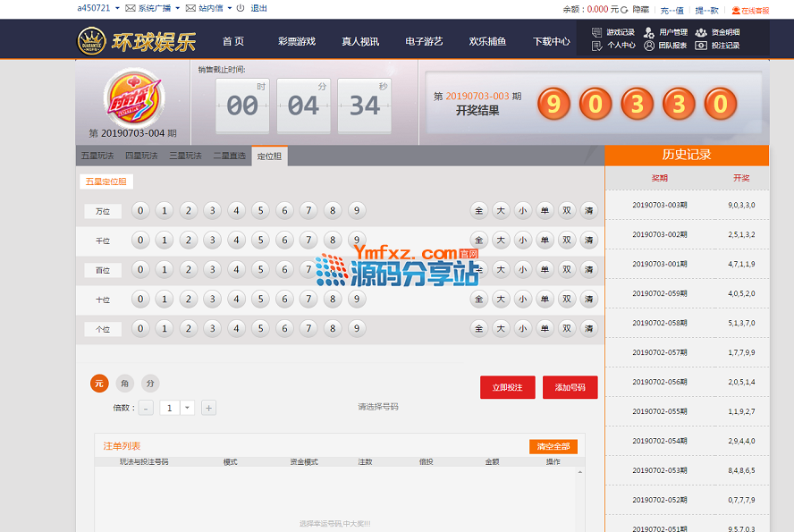This screenshot has width=794, height=532.
Task: Click the 清空全部 clear all button
Action: click(x=553, y=447)
